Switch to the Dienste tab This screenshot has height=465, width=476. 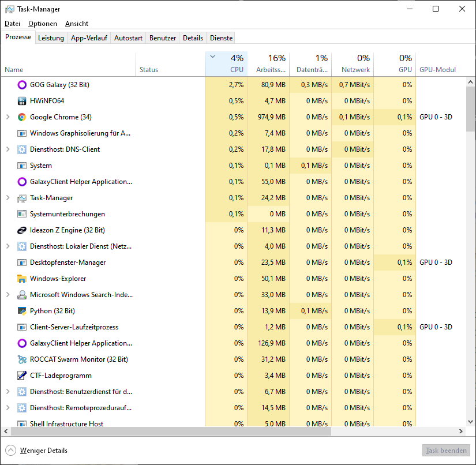(222, 38)
